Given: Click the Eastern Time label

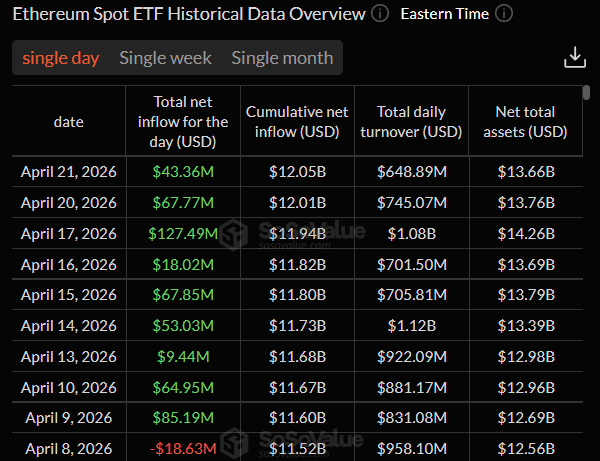Looking at the screenshot, I should 445,14.
